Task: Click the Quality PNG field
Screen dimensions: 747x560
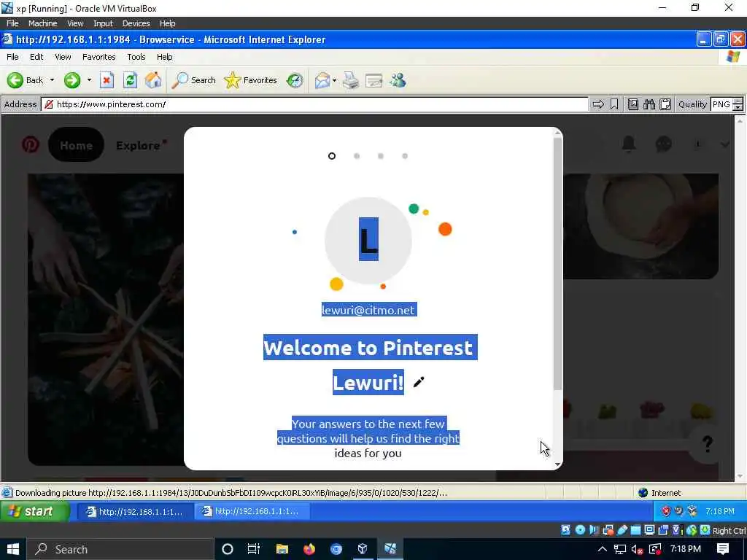Action: (x=721, y=104)
